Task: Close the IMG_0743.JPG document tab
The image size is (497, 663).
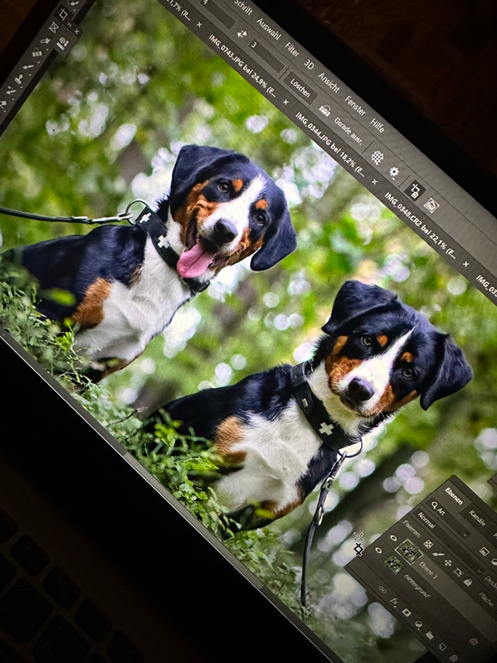Action: point(286,102)
